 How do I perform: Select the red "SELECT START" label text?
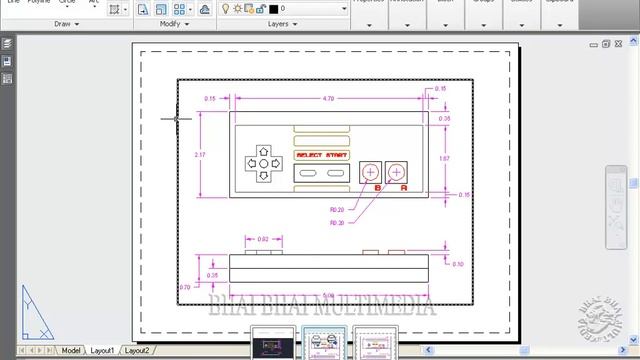(322, 155)
